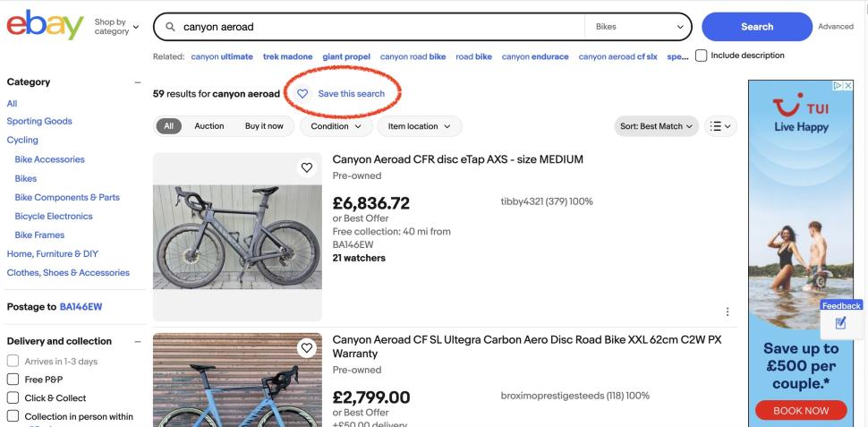The height and width of the screenshot is (427, 868).
Task: Collapse the Category section
Action: point(137,82)
